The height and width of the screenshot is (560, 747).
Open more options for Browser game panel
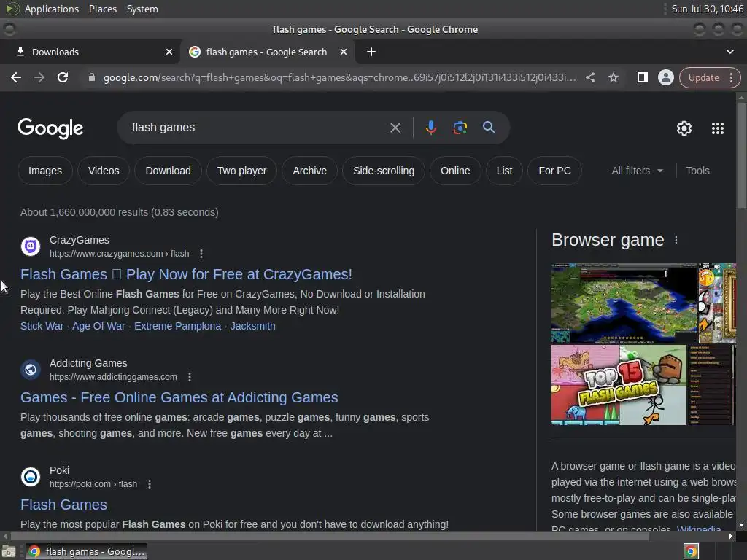coord(676,240)
